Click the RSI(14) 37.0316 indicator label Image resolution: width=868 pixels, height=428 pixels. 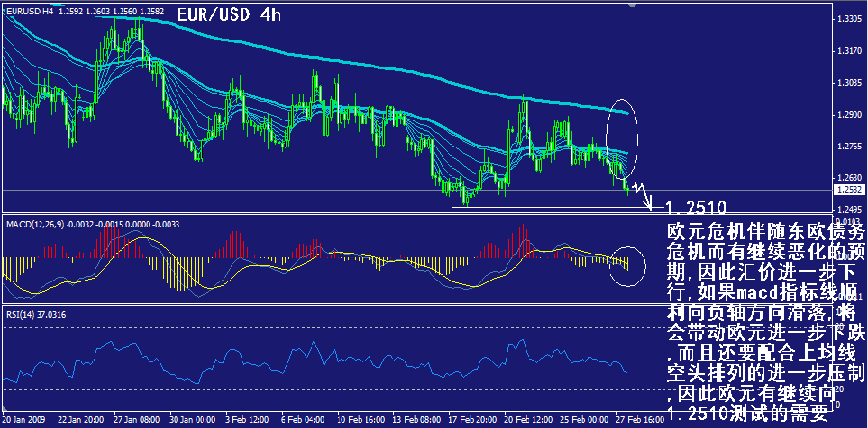click(x=36, y=315)
